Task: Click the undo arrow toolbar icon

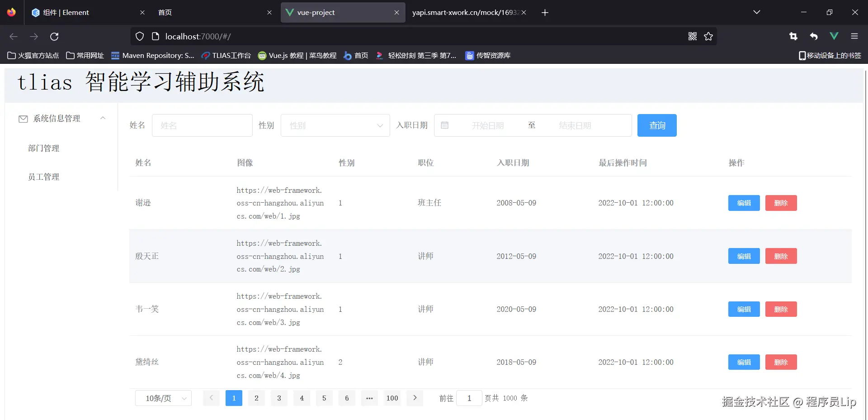Action: [814, 36]
